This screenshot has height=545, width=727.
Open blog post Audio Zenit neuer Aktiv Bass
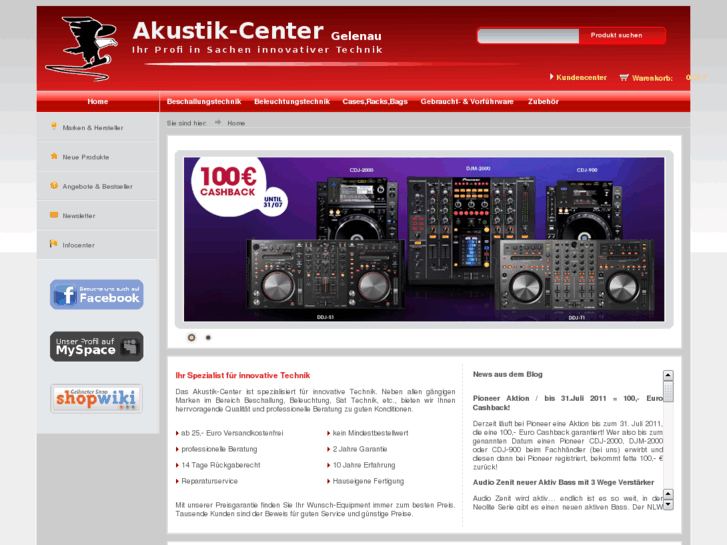(x=563, y=482)
